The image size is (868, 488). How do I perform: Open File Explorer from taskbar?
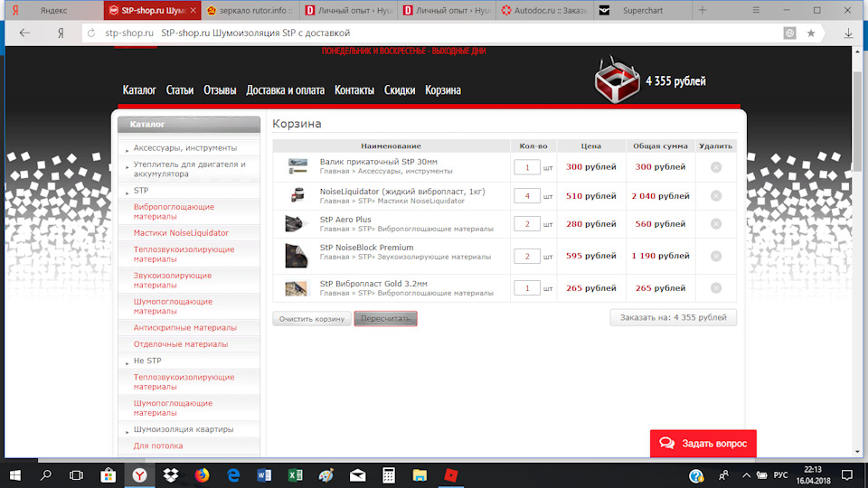[420, 475]
